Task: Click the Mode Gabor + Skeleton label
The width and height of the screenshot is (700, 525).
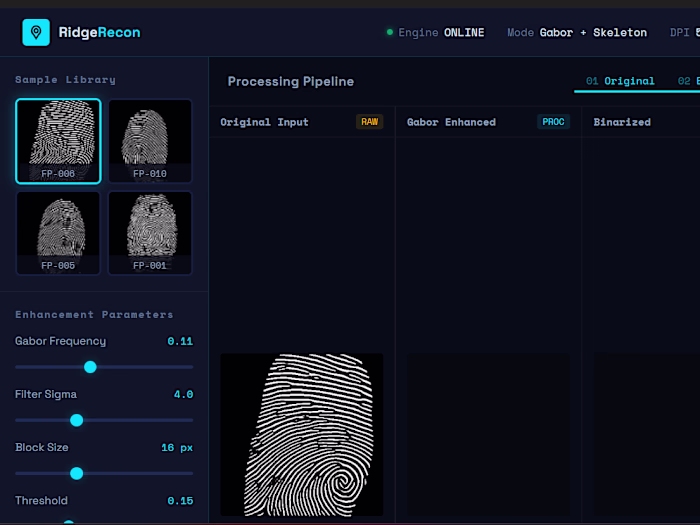Action: click(577, 33)
